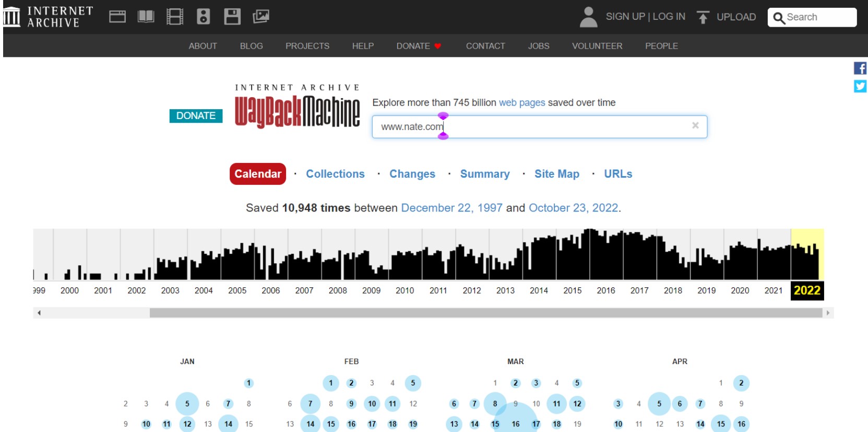Open the Web archive icon

(117, 17)
